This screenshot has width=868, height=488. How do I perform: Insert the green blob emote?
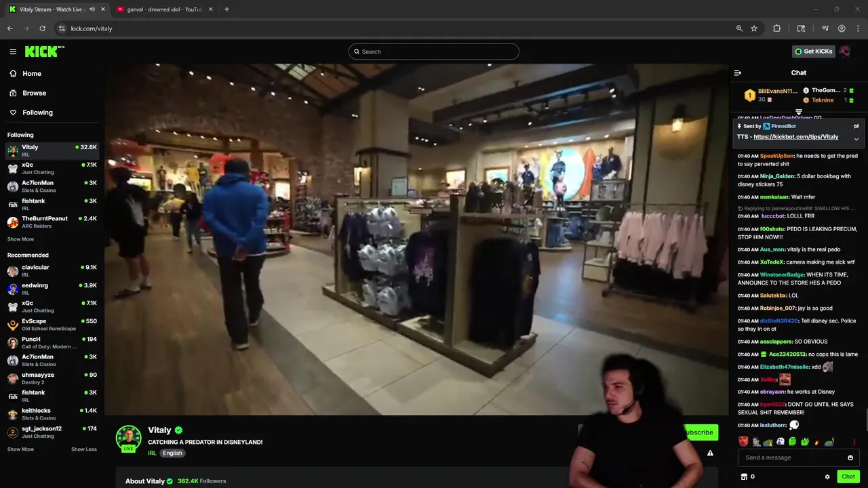point(792,441)
